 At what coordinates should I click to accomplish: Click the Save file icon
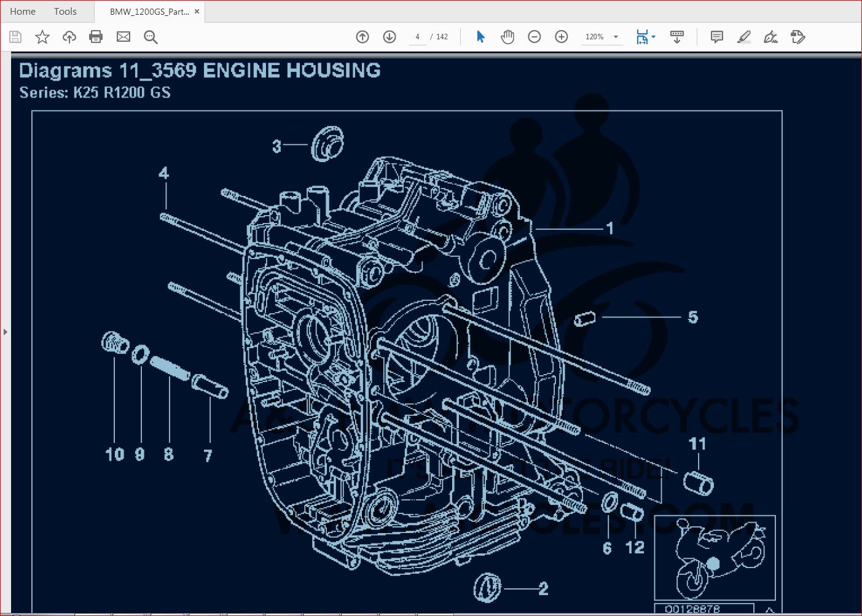coord(15,37)
